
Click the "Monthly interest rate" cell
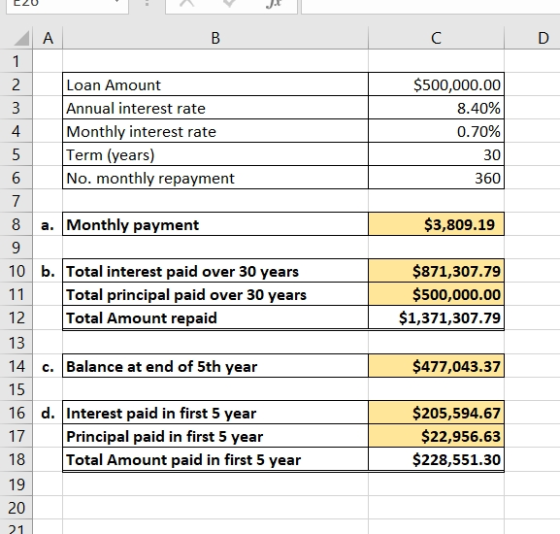(x=215, y=131)
